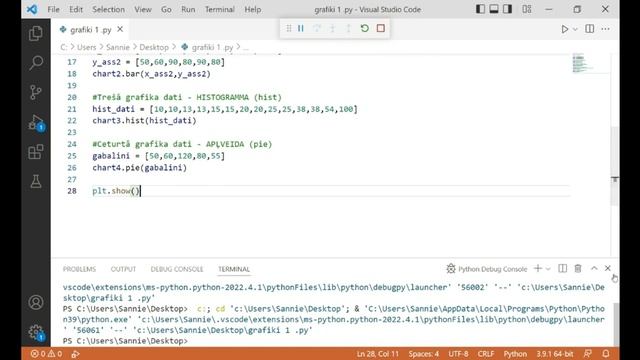Open the Help menu

(x=253, y=9)
